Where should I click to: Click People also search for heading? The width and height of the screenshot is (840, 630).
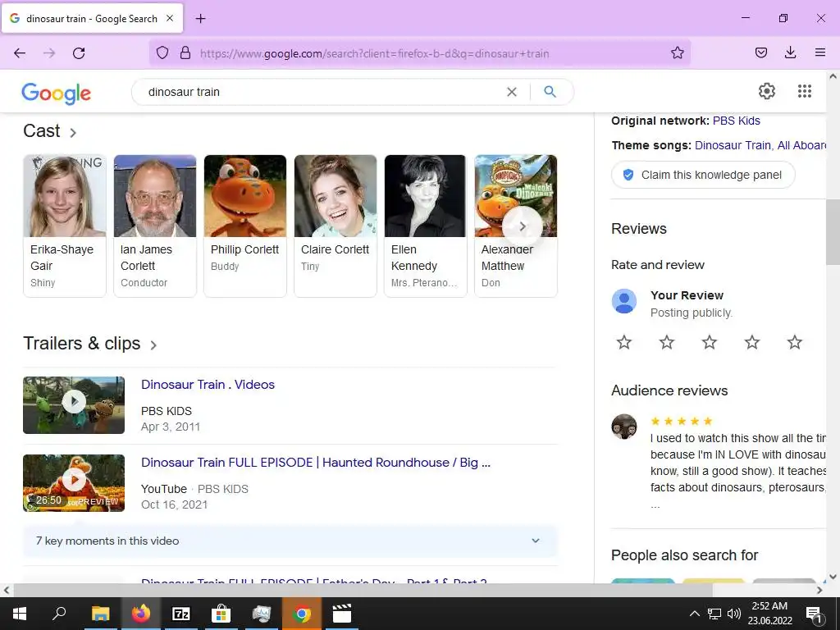685,555
